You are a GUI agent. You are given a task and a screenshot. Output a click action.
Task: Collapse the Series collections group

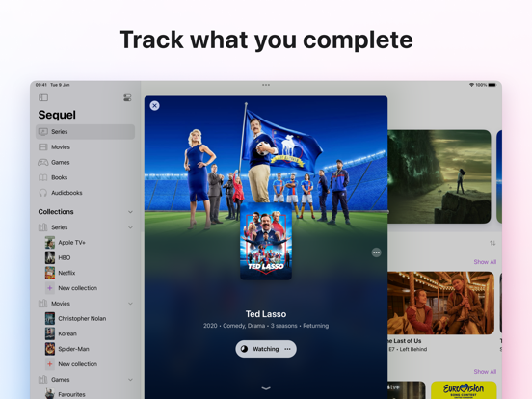130,227
